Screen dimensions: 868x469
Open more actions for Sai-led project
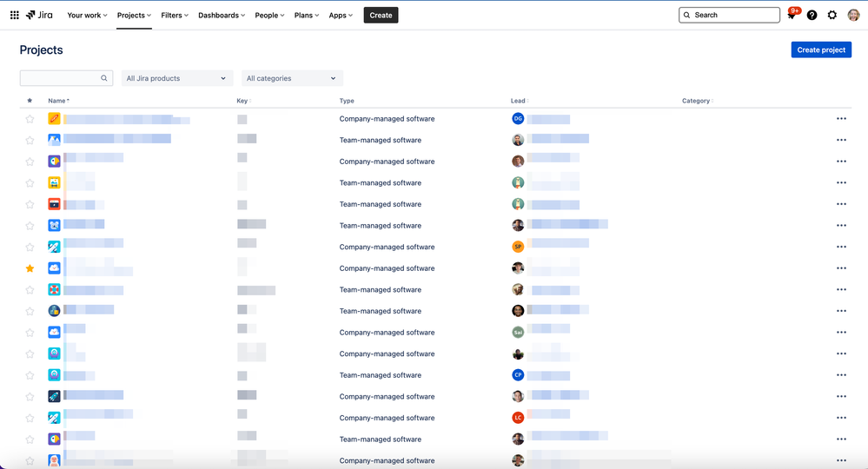841,333
